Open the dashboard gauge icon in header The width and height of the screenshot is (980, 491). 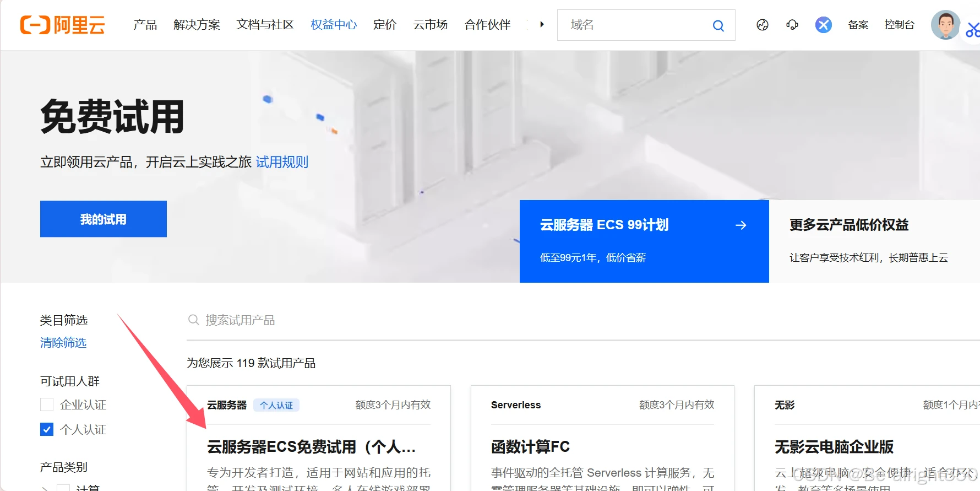pos(763,25)
